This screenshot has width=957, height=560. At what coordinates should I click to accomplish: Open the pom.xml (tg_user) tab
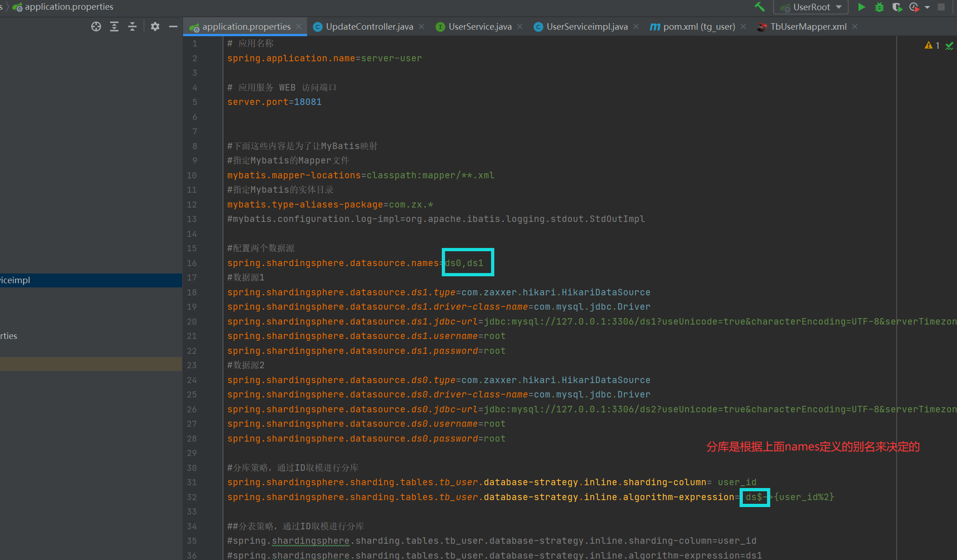point(699,26)
